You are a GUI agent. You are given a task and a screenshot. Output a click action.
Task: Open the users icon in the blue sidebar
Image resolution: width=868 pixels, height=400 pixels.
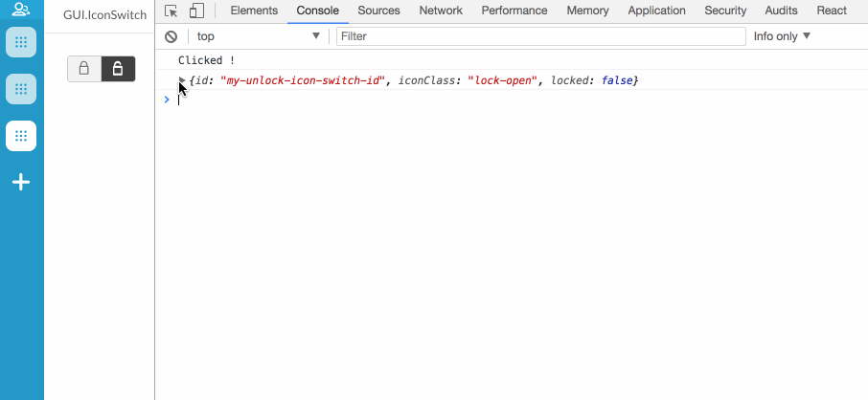click(x=21, y=9)
